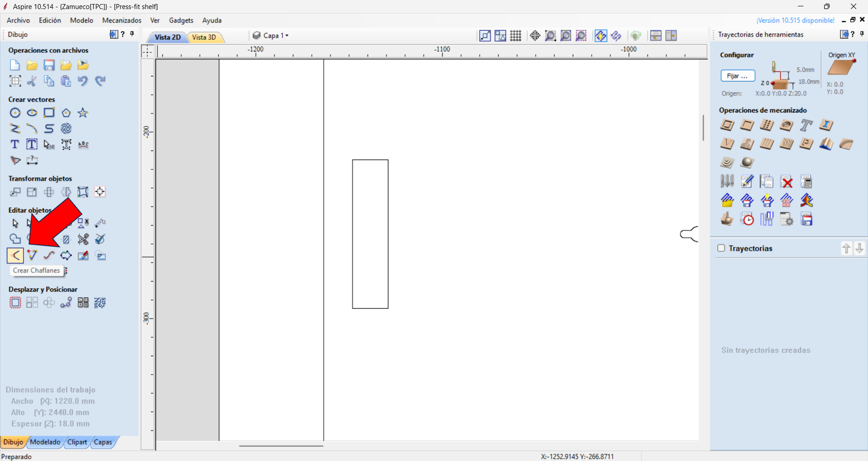Open the V-carve toolpath operation

[x=728, y=144]
